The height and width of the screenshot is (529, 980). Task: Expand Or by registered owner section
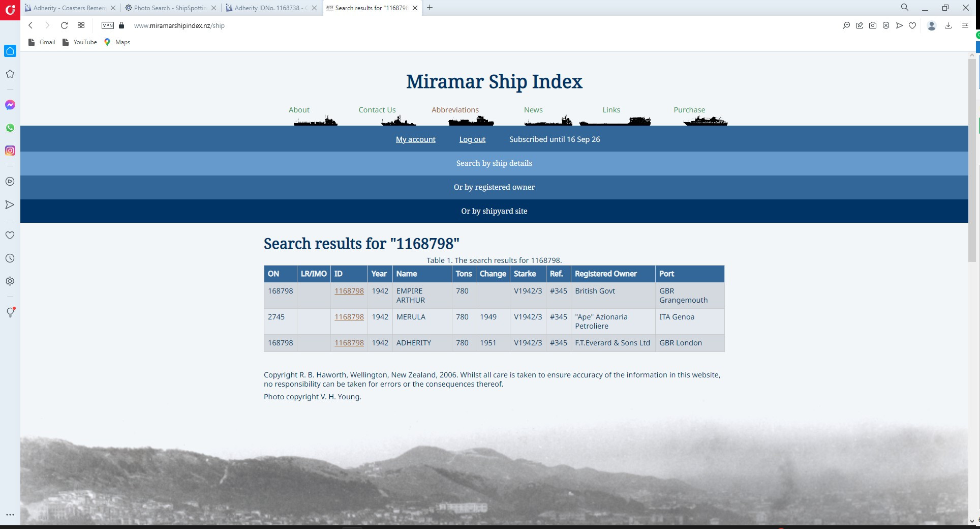pyautogui.click(x=494, y=187)
